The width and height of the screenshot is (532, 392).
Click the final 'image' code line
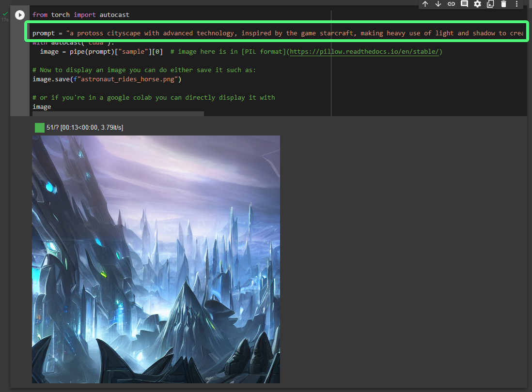42,107
